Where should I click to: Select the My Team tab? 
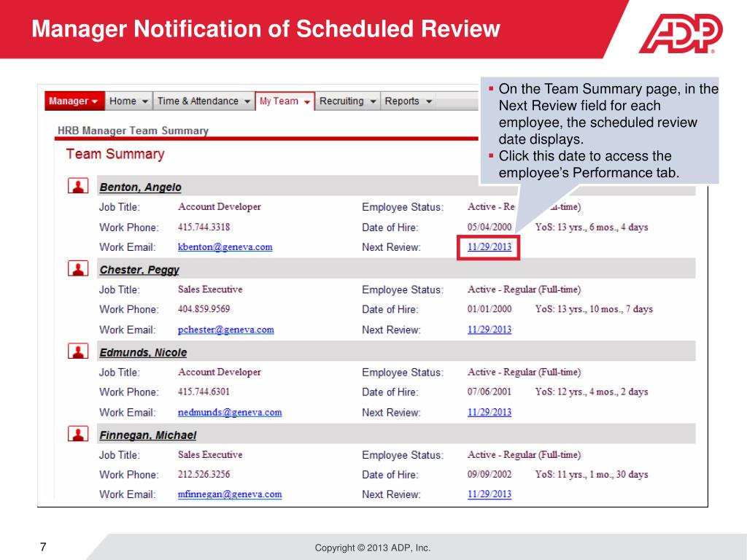285,101
